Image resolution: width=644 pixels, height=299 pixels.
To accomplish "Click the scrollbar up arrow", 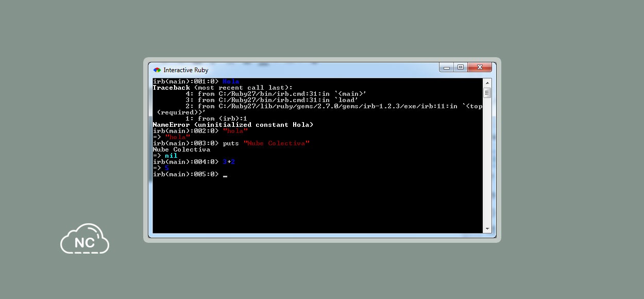I will (487, 83).
